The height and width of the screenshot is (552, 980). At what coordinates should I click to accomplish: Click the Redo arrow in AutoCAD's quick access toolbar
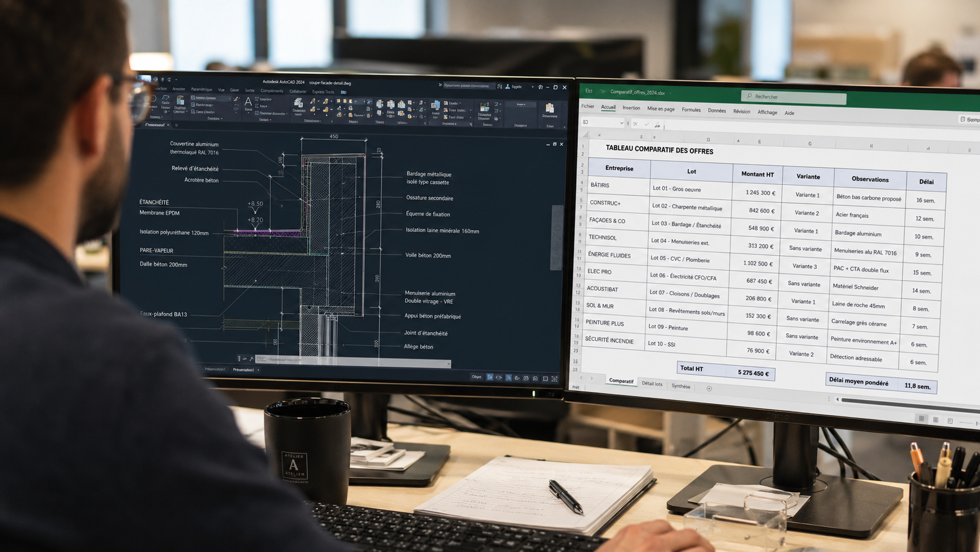[x=169, y=79]
